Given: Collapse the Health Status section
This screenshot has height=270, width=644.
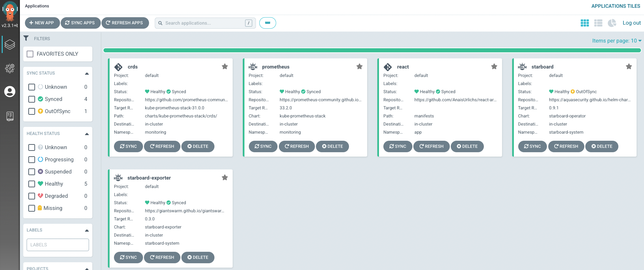Looking at the screenshot, I should coord(87,134).
